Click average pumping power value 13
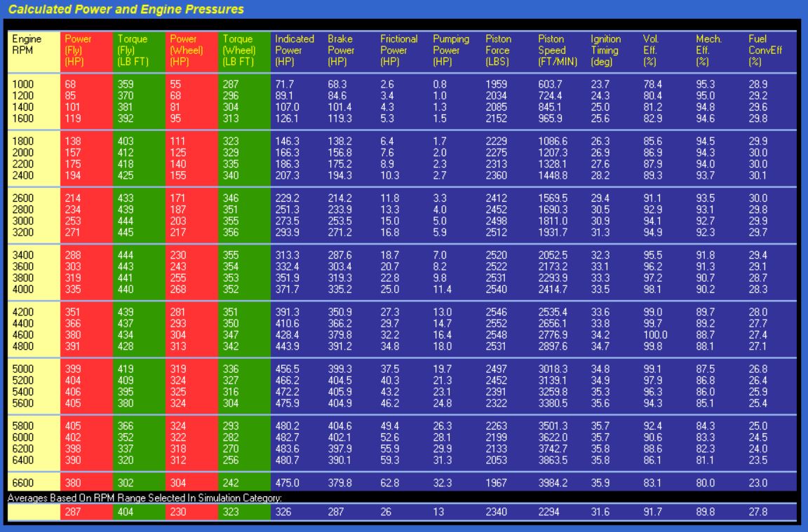 coord(438,512)
